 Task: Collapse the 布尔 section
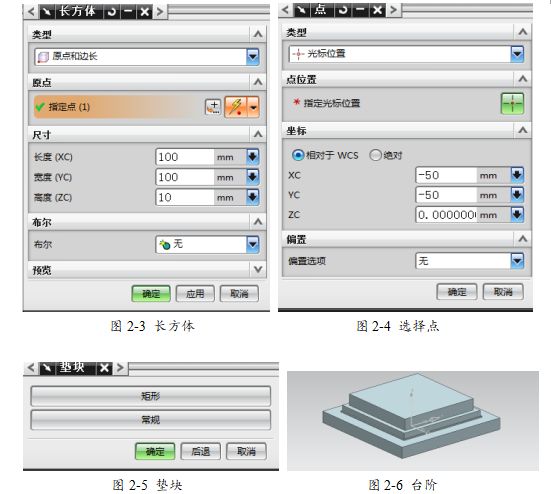coord(258,222)
